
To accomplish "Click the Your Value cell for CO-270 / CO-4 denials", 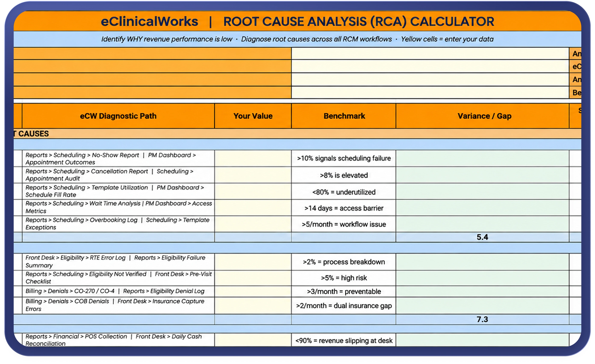I will point(253,291).
